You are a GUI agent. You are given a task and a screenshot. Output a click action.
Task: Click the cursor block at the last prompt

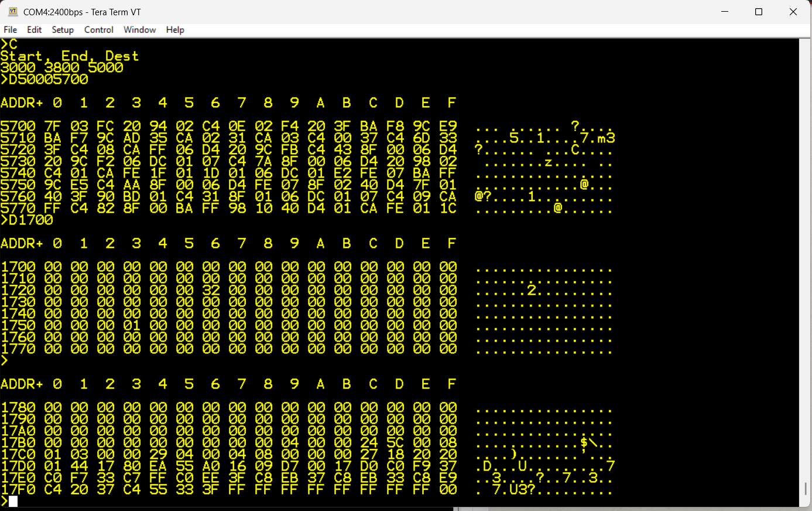[13, 501]
